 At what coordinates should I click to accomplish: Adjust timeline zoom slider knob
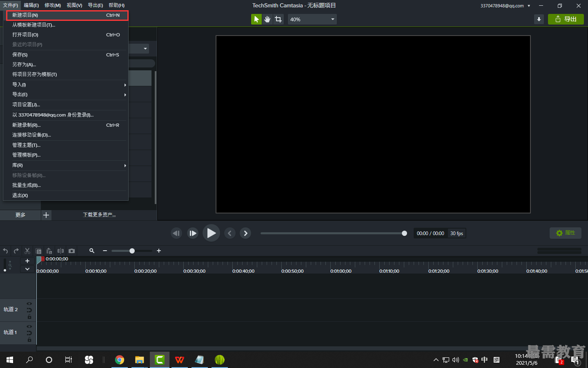(x=132, y=251)
